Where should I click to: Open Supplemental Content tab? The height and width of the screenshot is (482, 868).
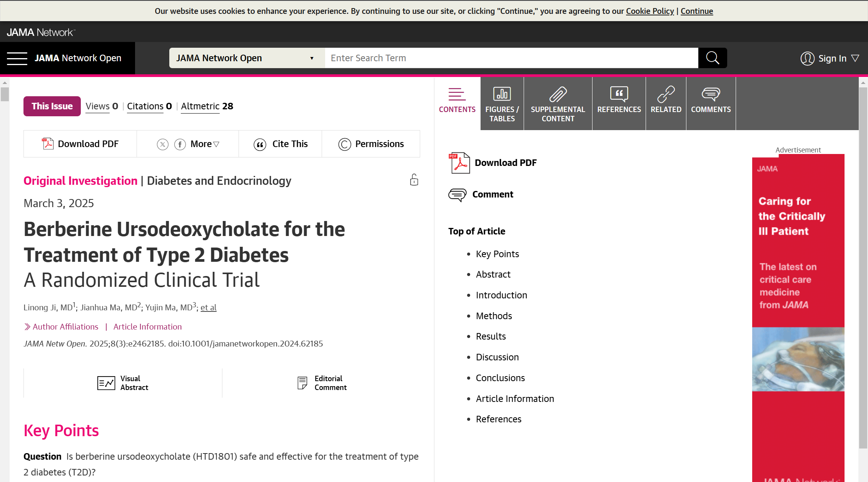point(558,104)
